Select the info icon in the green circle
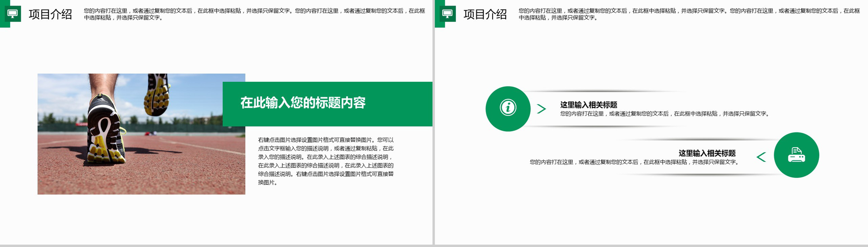Viewport: 868px width, 247px height. pyautogui.click(x=508, y=108)
